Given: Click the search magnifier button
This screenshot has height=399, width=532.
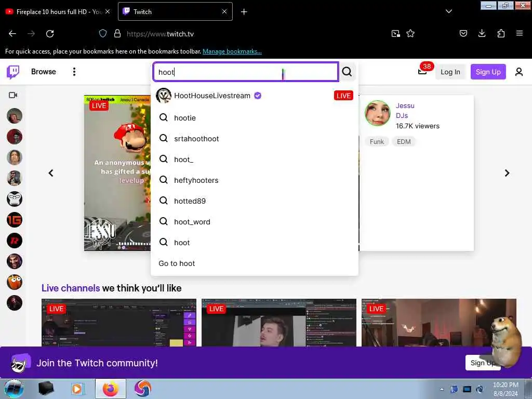Looking at the screenshot, I should click(347, 72).
